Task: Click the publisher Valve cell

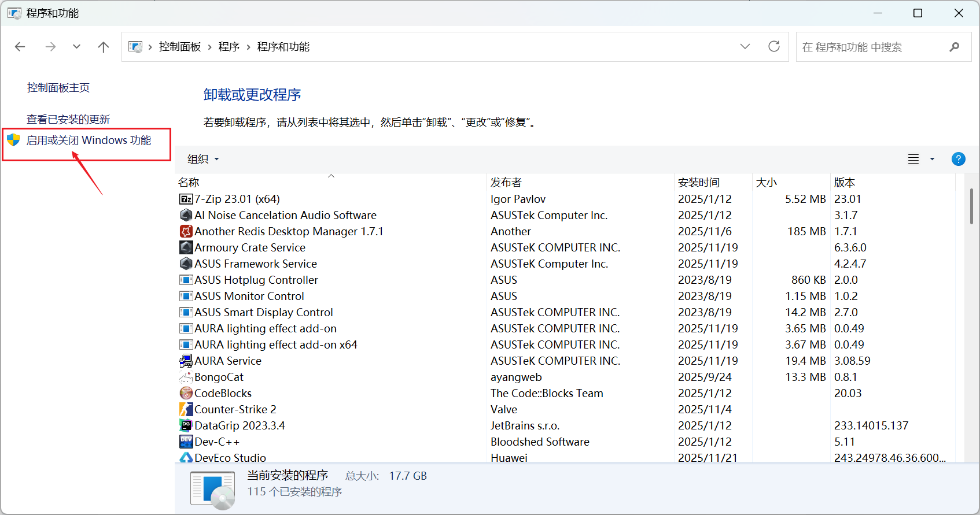Action: 504,409
